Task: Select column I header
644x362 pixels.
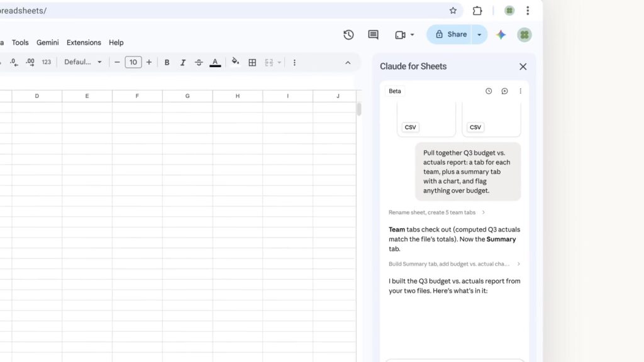Action: [287, 96]
